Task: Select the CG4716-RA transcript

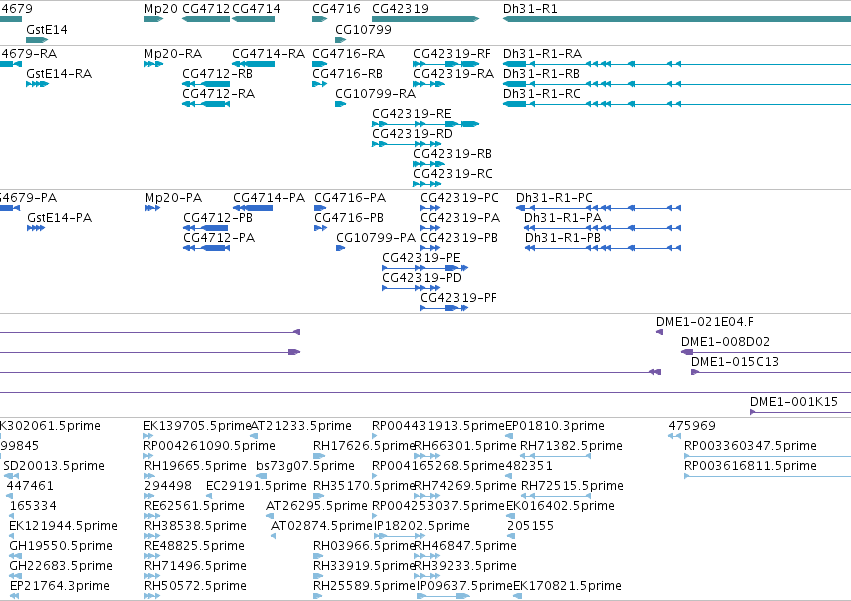Action: pyautogui.click(x=348, y=54)
